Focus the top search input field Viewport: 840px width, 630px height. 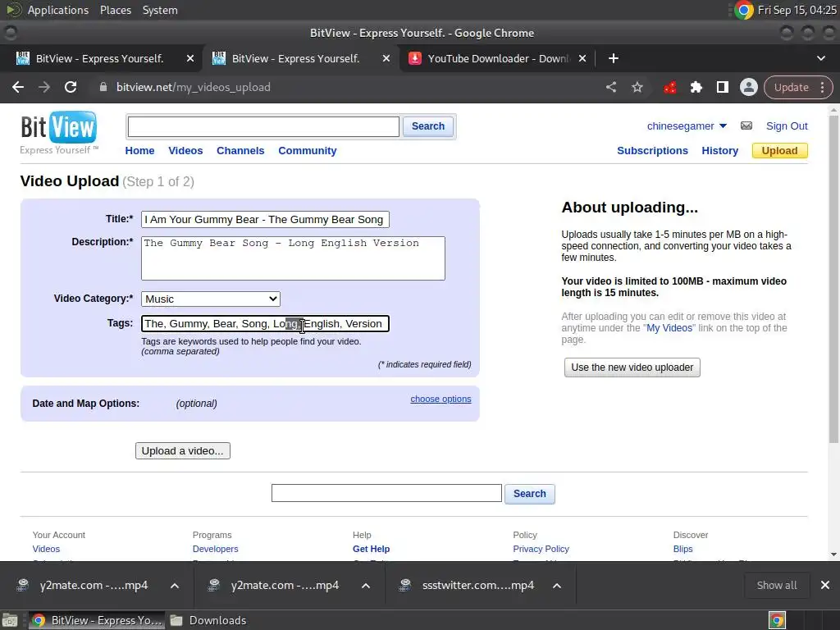[x=263, y=126]
